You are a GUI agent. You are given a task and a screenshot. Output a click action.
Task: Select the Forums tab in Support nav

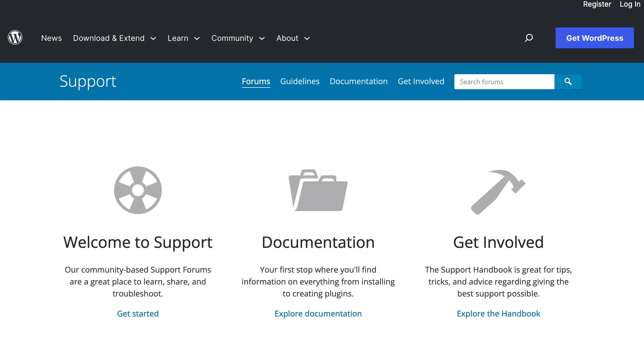click(x=256, y=81)
